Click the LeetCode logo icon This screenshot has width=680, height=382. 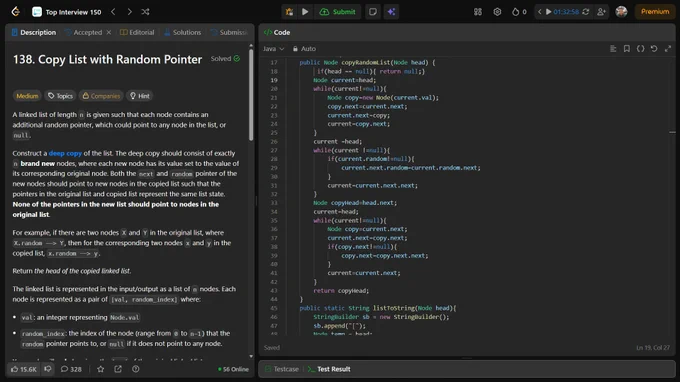[x=16, y=12]
